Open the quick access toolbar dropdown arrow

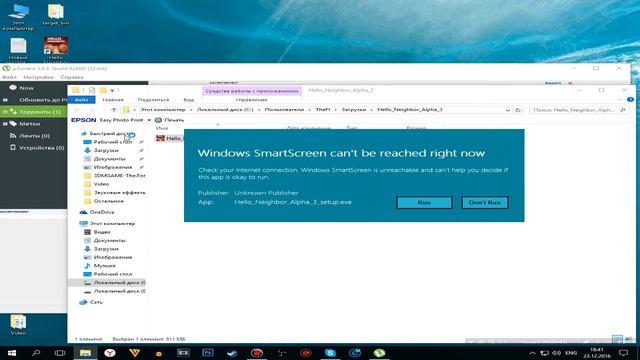coord(112,90)
